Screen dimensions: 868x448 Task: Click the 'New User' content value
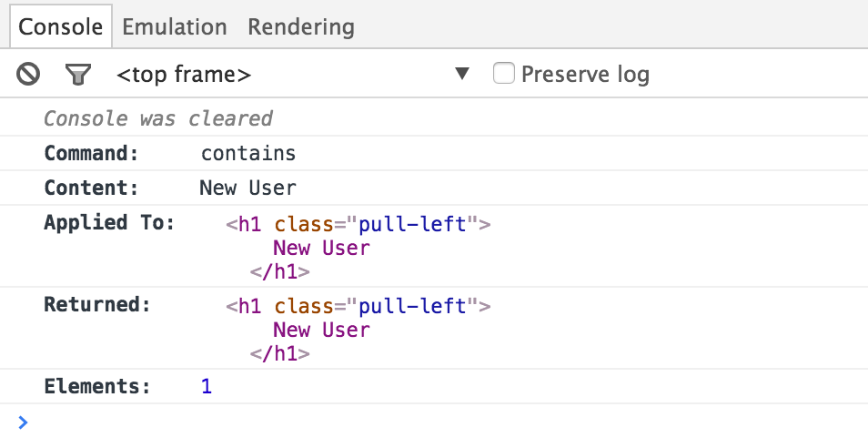(x=247, y=188)
